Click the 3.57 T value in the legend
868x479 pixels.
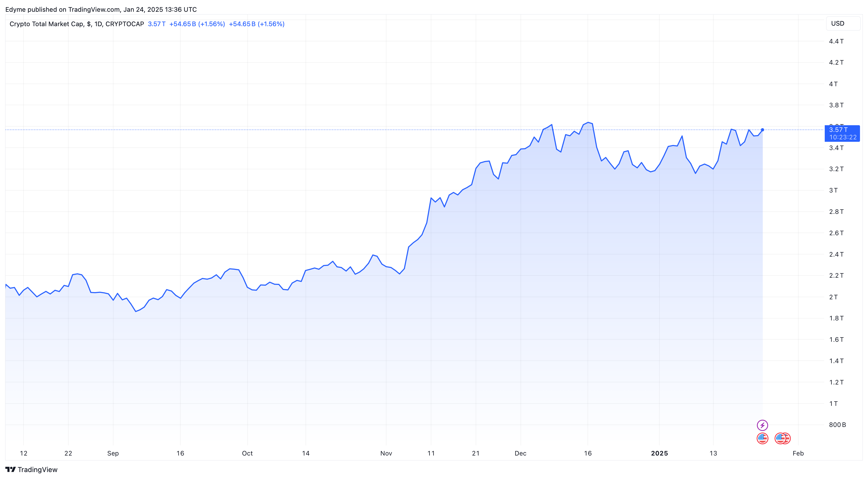156,24
